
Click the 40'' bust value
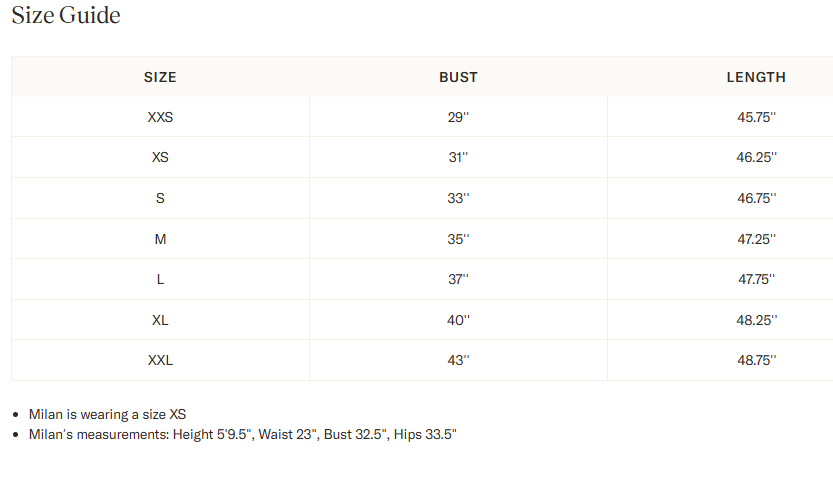[458, 320]
